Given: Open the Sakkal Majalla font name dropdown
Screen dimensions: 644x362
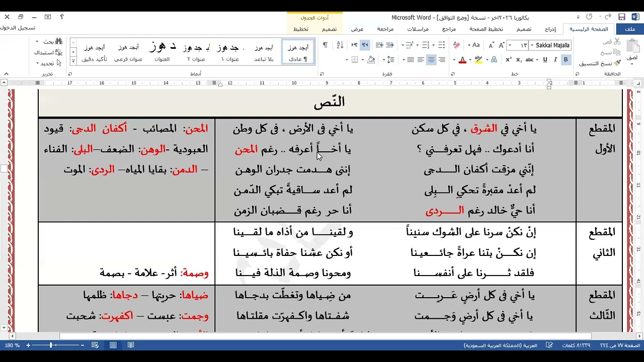Looking at the screenshot, I should click(532, 45).
